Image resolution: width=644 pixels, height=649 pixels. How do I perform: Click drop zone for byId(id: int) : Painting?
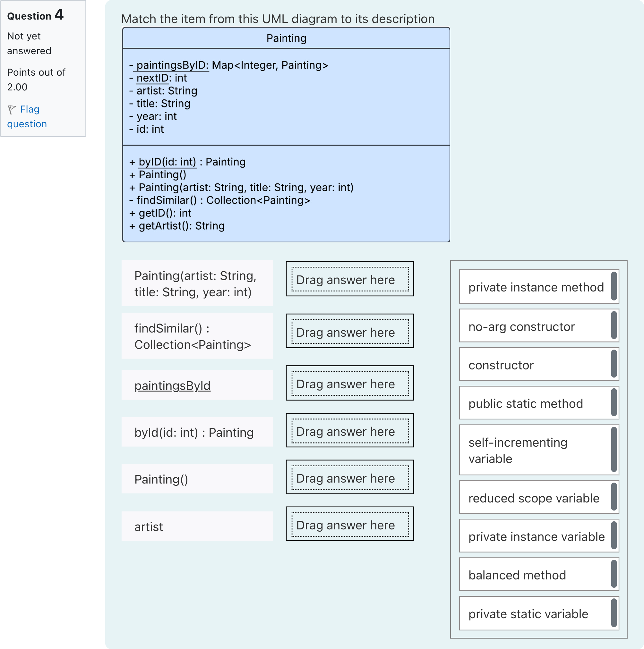pyautogui.click(x=349, y=431)
